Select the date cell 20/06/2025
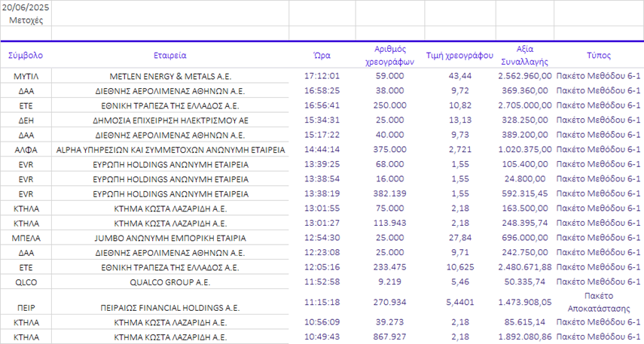The image size is (644, 344). [x=26, y=7]
